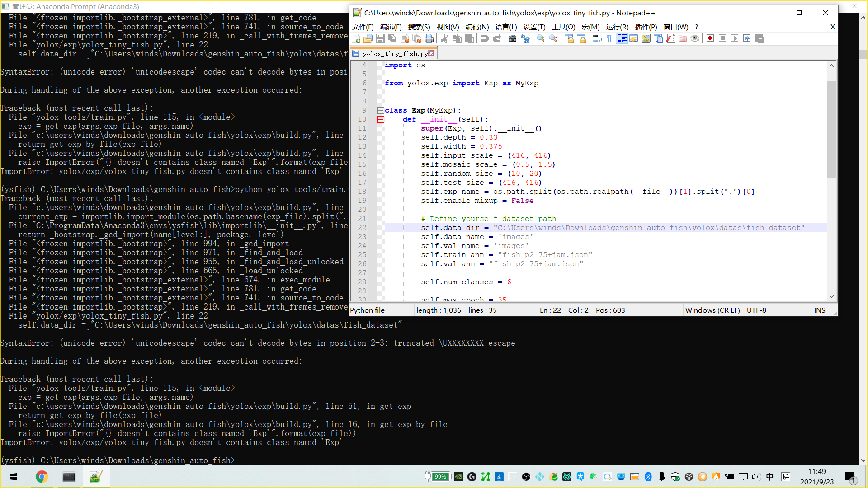
Task: Click scroll-up arrow in Notepad++ editor
Action: point(831,66)
